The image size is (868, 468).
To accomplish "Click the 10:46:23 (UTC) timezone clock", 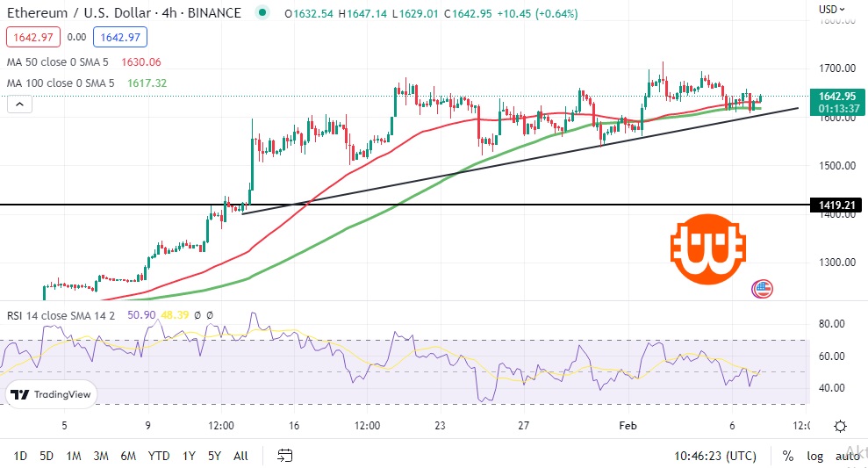I will (x=714, y=456).
